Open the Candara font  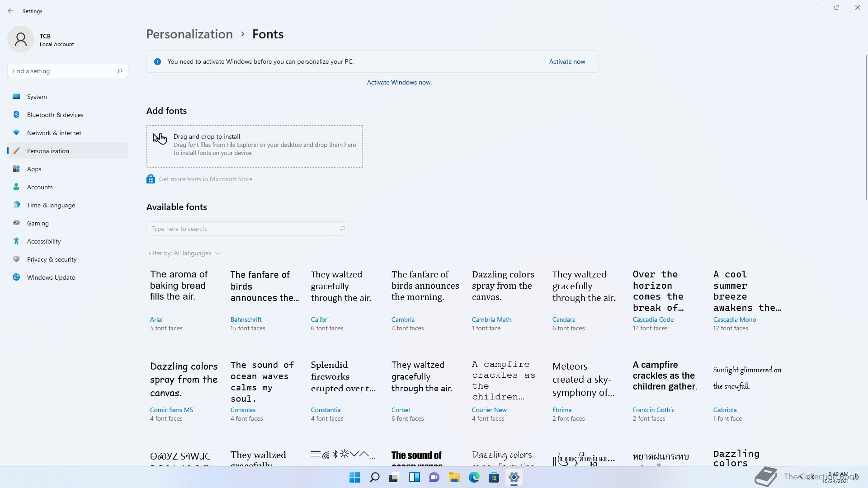coord(586,300)
